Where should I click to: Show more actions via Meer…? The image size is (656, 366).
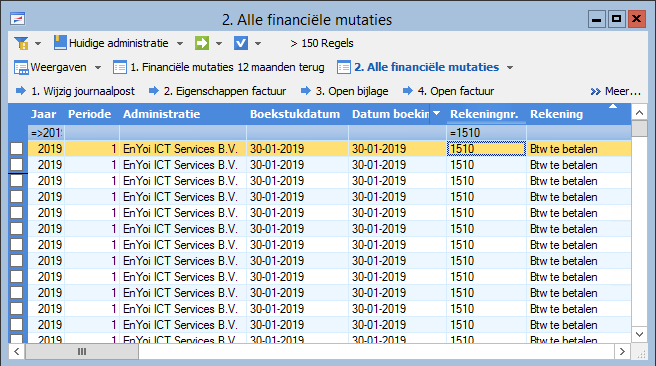(615, 91)
